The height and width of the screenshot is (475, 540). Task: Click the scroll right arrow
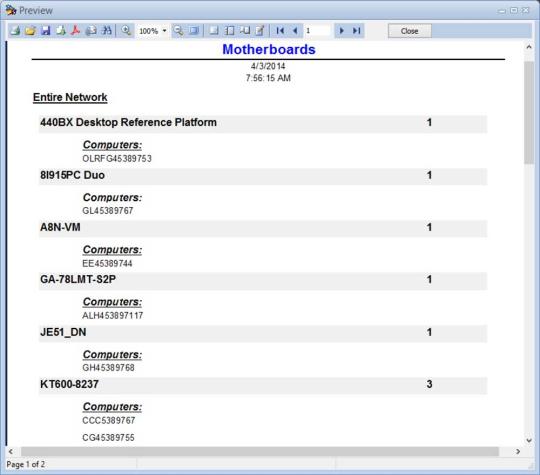point(518,451)
